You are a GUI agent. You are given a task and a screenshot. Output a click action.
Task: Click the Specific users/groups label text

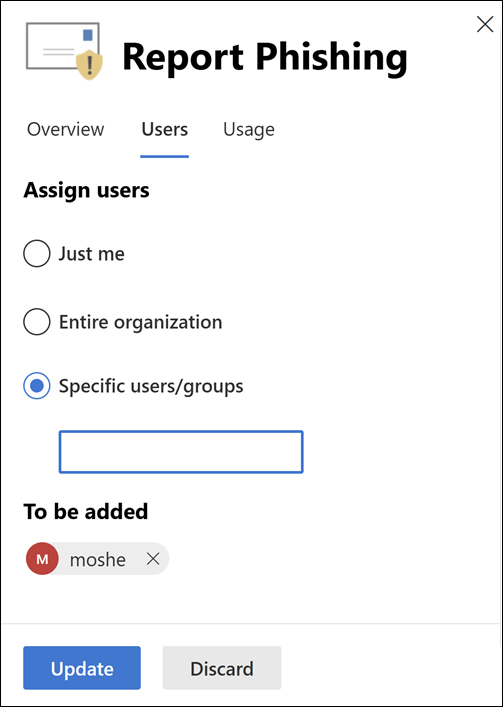pyautogui.click(x=151, y=386)
